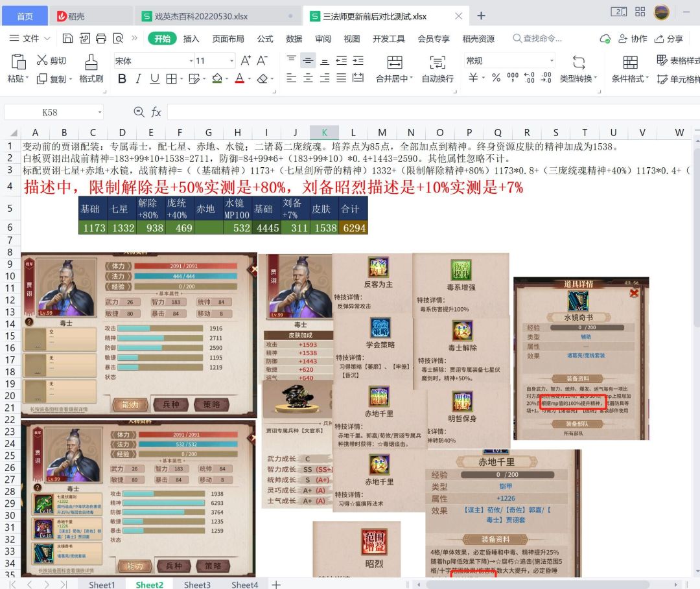This screenshot has width=700, height=589.
Task: Switch to Sheet3 tab
Action: pos(197,584)
